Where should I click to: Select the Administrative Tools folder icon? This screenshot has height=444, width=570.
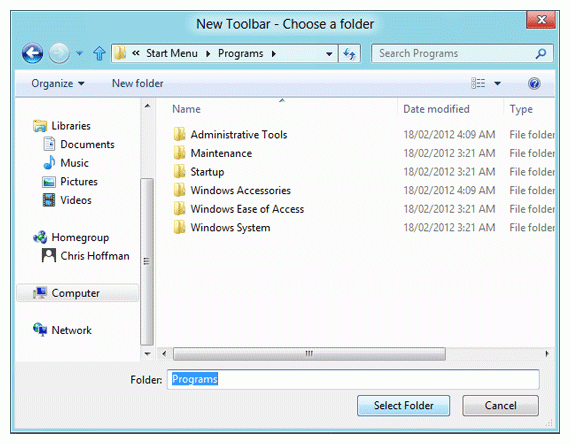[179, 134]
